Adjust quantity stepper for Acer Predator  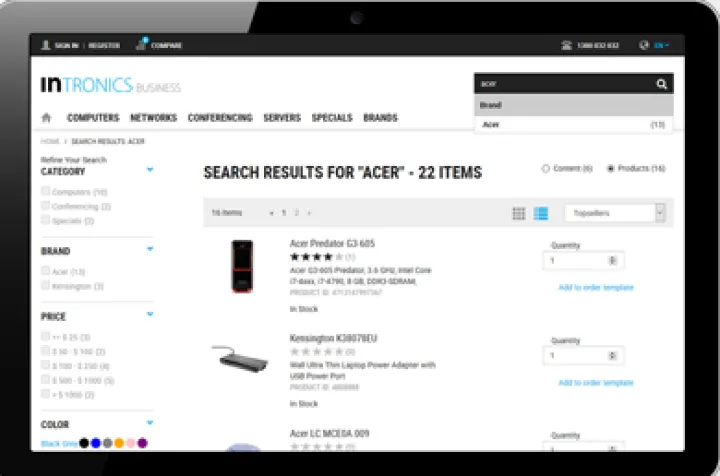[x=612, y=261]
